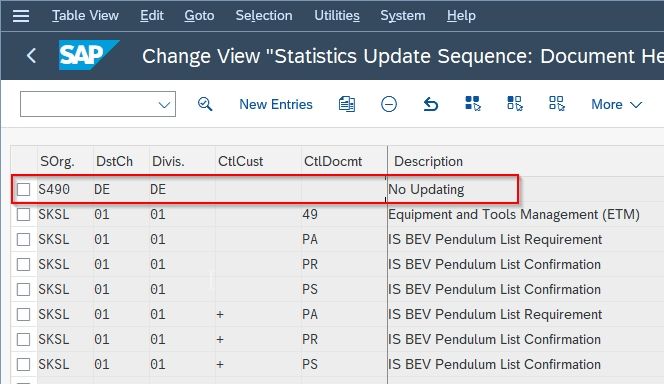This screenshot has height=384, width=664.
Task: Go back using the left arrow icon
Action: tap(31, 55)
